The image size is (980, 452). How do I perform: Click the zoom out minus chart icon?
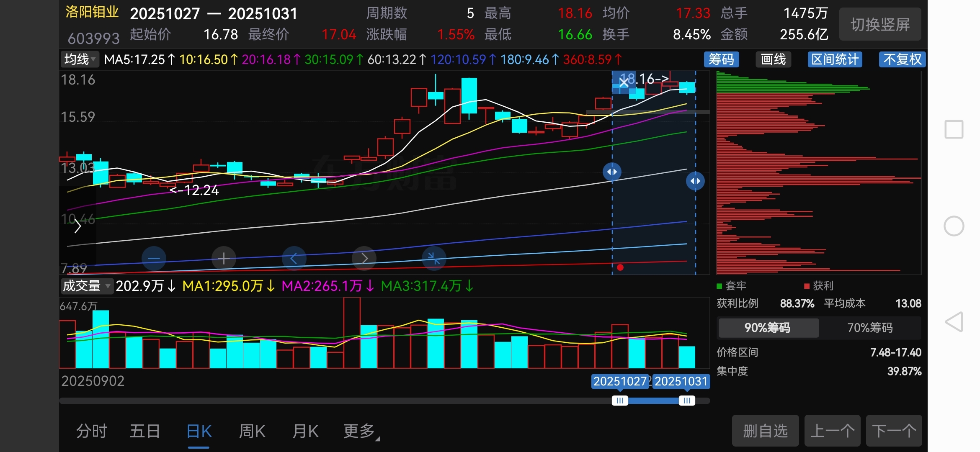pyautogui.click(x=154, y=259)
